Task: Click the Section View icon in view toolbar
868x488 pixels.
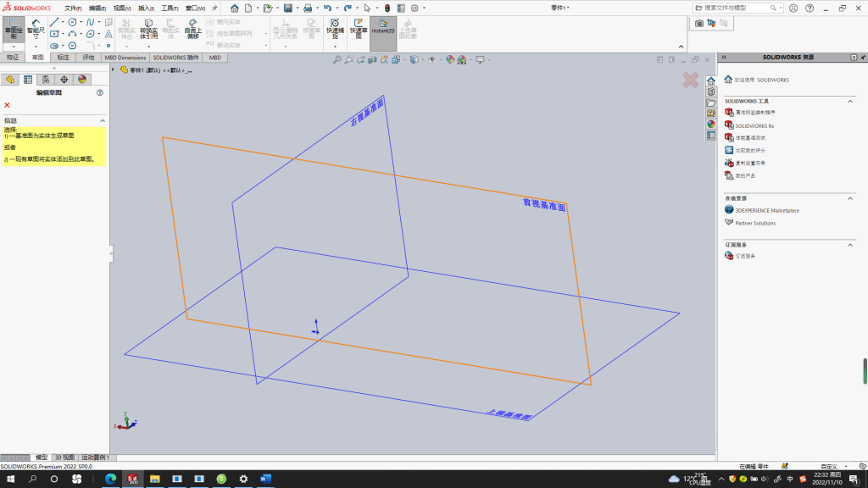Action: click(372, 60)
